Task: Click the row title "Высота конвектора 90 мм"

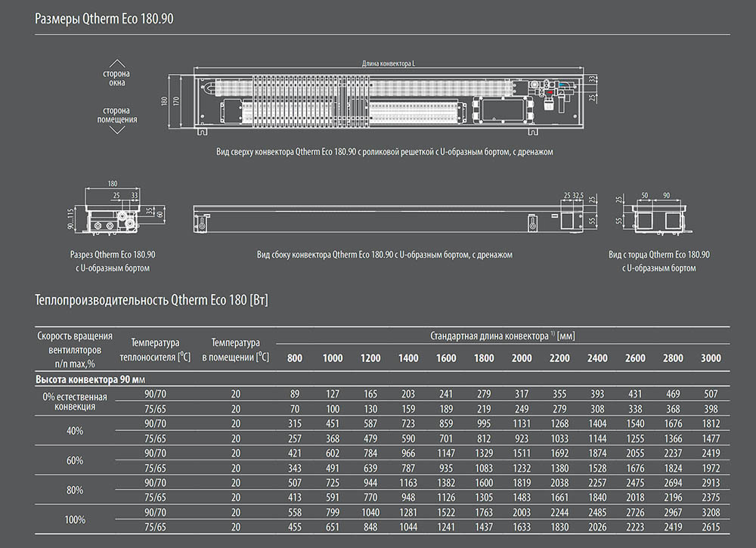Action: point(90,379)
